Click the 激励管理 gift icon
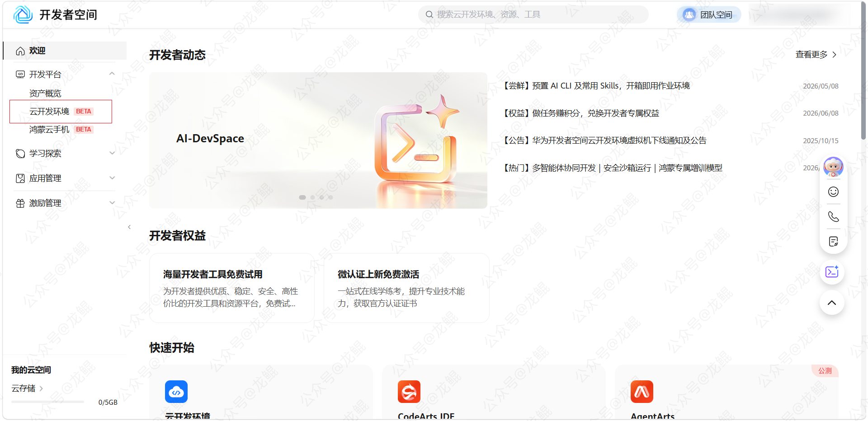868x421 pixels. pyautogui.click(x=20, y=203)
